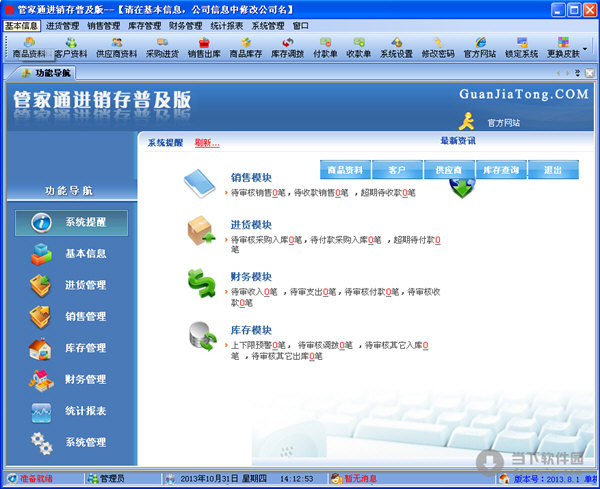Click the 进货模块 heading
This screenshot has width=600, height=489.
(251, 225)
